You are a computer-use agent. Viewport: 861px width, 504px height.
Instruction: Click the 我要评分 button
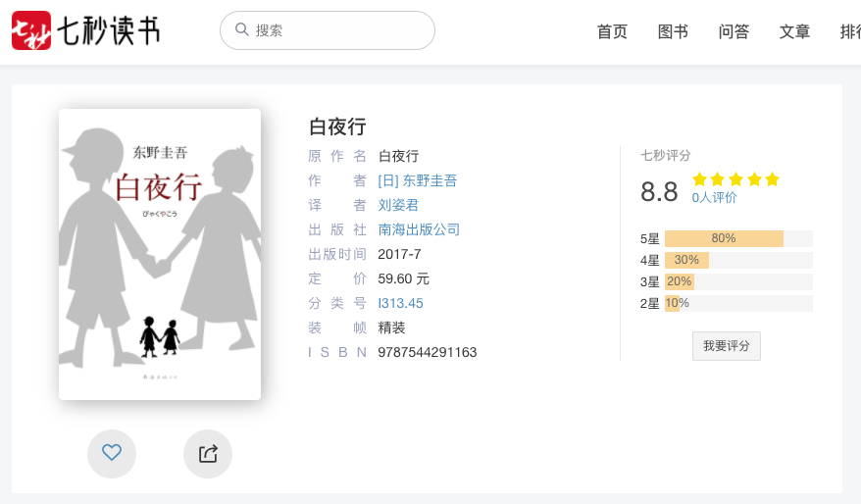[x=727, y=346]
